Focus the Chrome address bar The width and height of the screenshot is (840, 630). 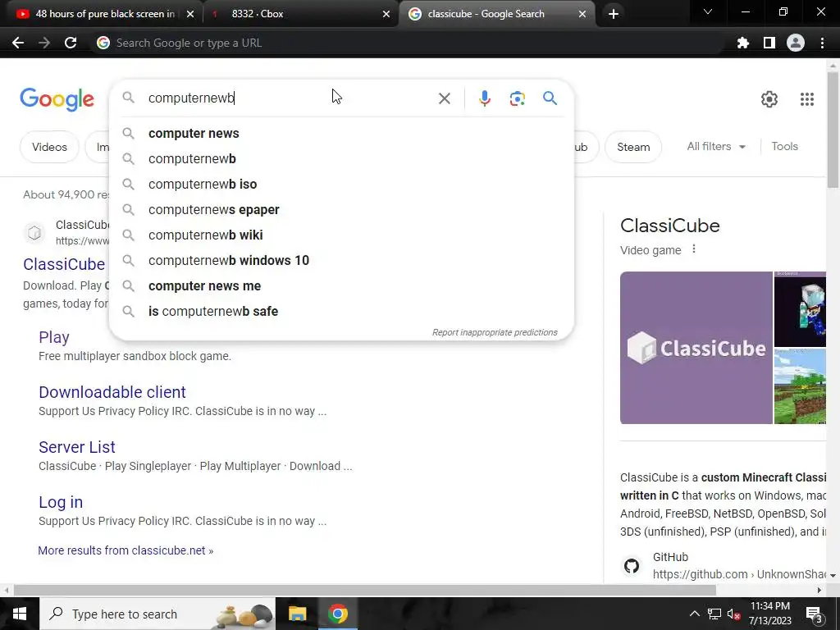[407, 43]
